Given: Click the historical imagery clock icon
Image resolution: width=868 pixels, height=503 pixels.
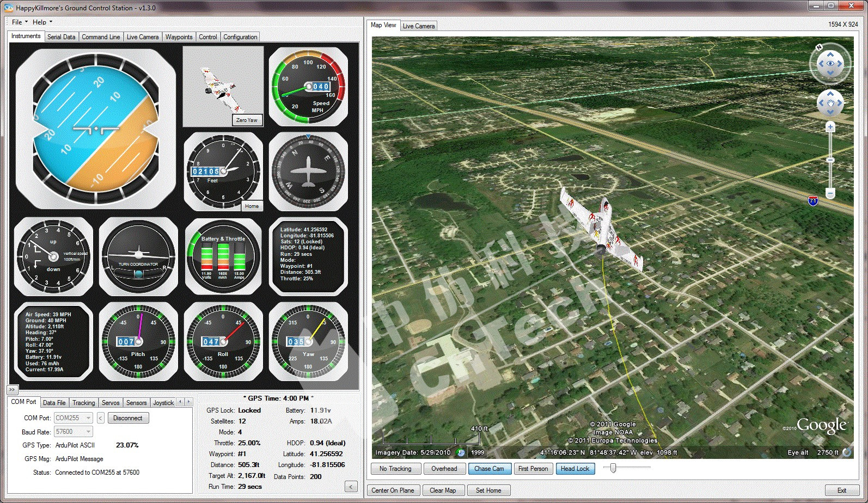Looking at the screenshot, I should coord(461,452).
